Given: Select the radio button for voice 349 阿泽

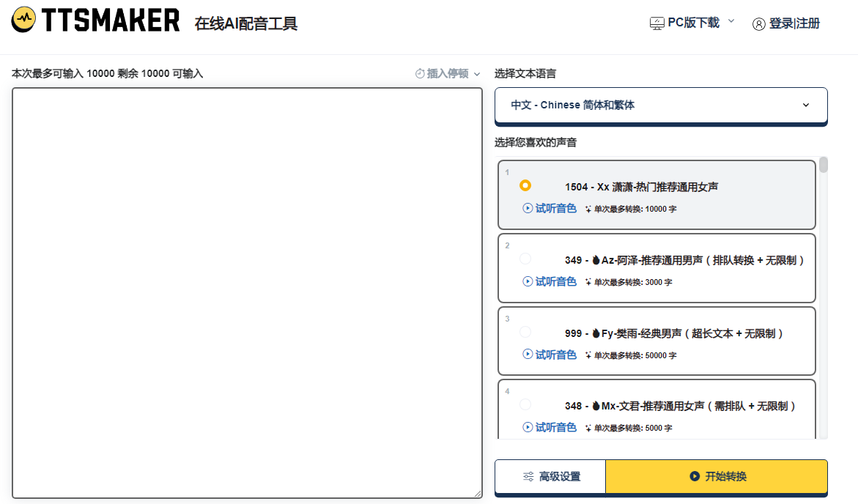Looking at the screenshot, I should [x=525, y=258].
